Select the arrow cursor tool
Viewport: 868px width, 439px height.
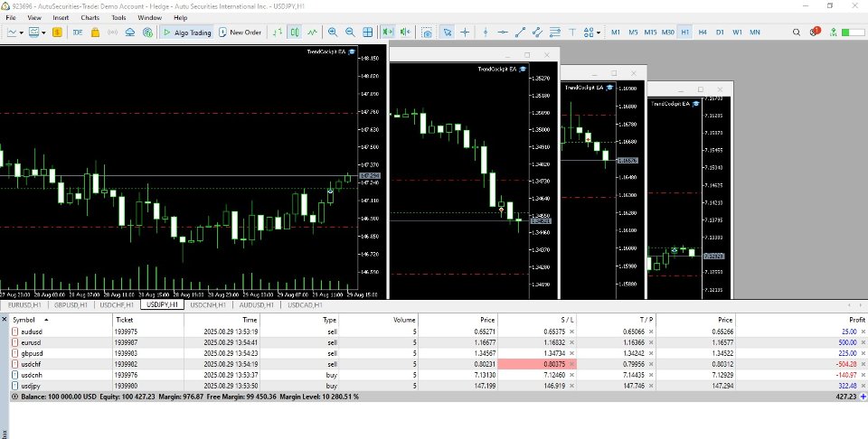[448, 33]
